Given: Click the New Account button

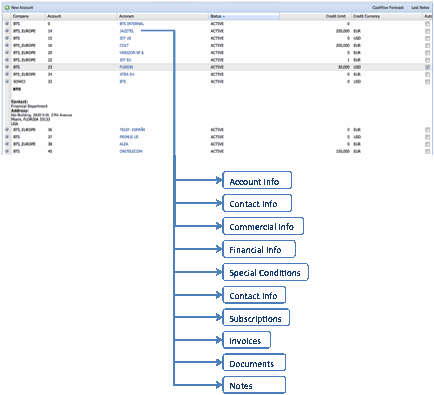Looking at the screenshot, I should 19,7.
